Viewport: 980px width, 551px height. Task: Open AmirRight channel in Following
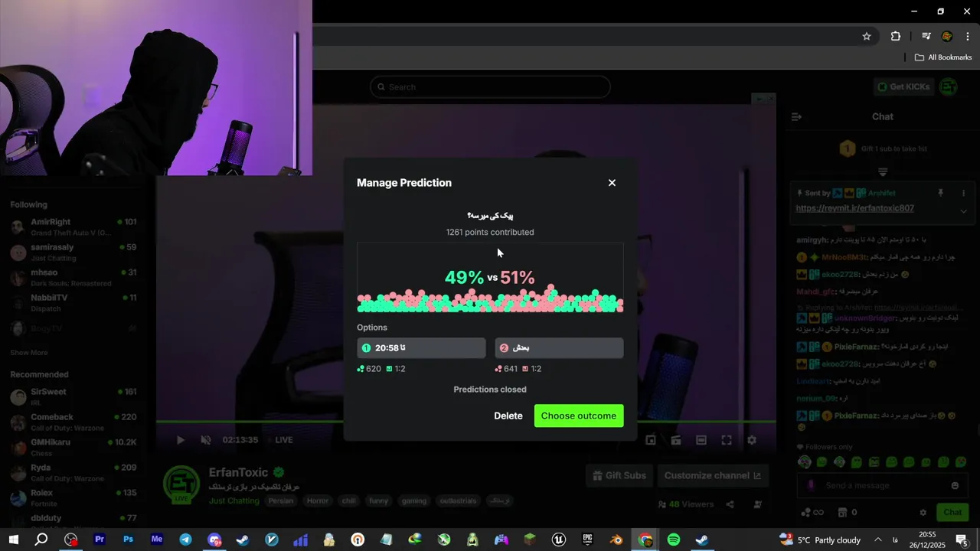coord(73,227)
